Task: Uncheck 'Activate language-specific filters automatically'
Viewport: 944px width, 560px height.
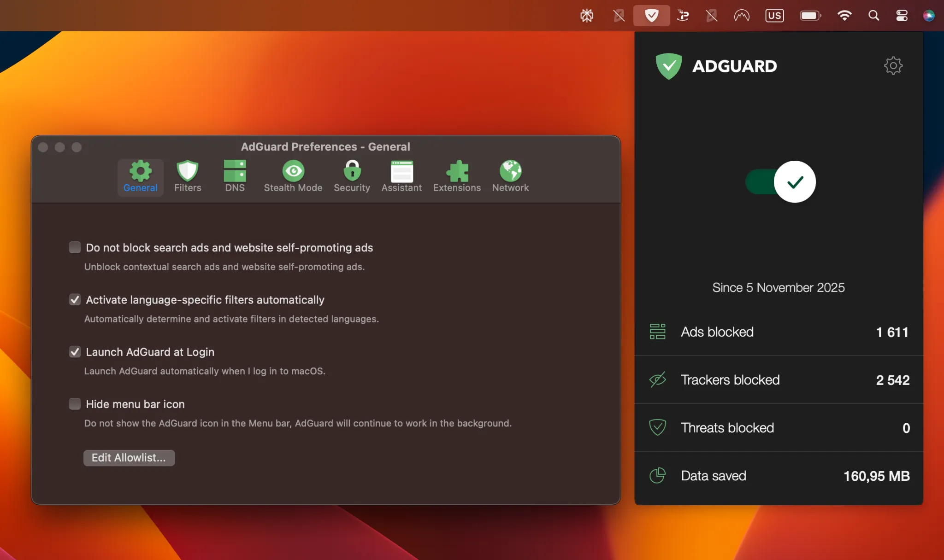Action: pyautogui.click(x=74, y=299)
